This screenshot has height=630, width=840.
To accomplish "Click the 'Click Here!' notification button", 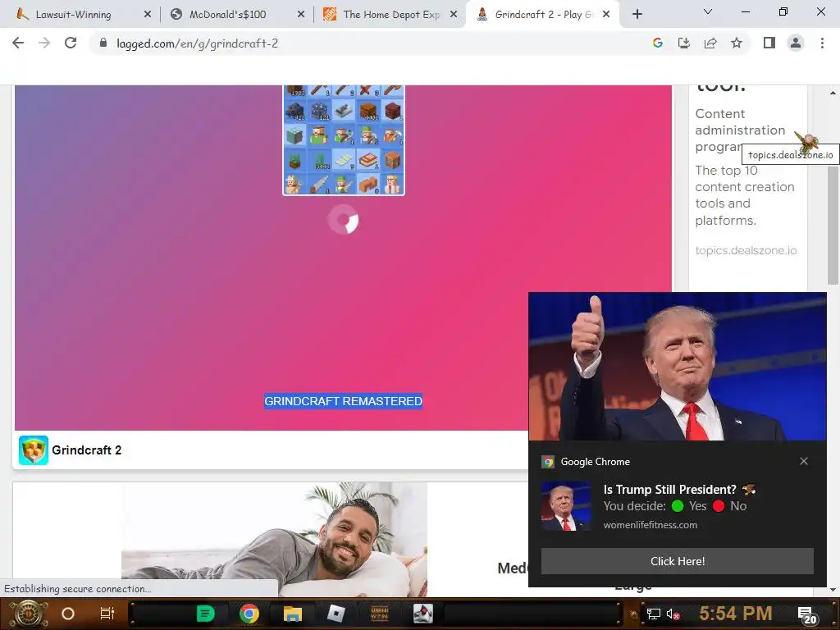I will (x=677, y=561).
